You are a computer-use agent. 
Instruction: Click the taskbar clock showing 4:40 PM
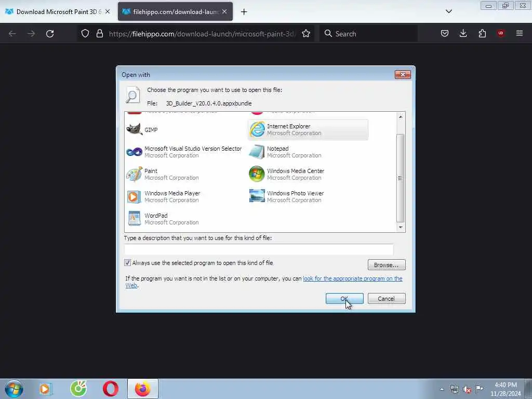point(506,389)
